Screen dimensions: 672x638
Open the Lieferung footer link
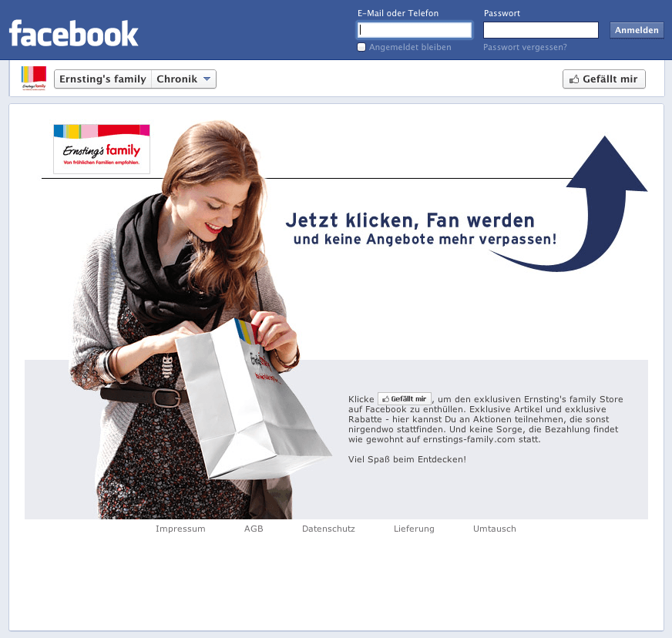[x=414, y=529]
